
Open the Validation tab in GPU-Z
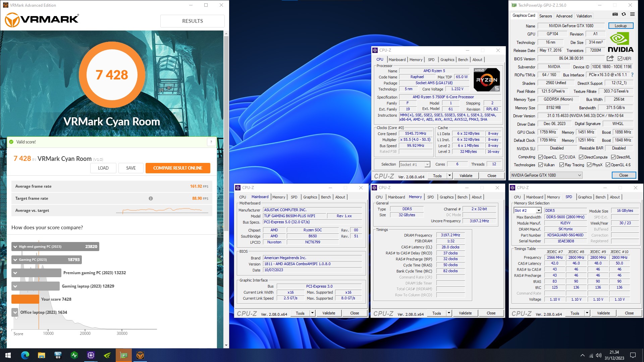point(584,16)
